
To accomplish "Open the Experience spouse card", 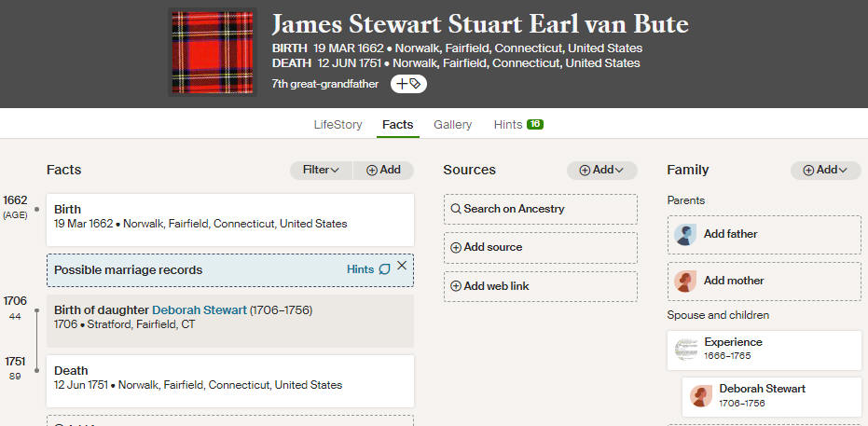I will pos(765,350).
